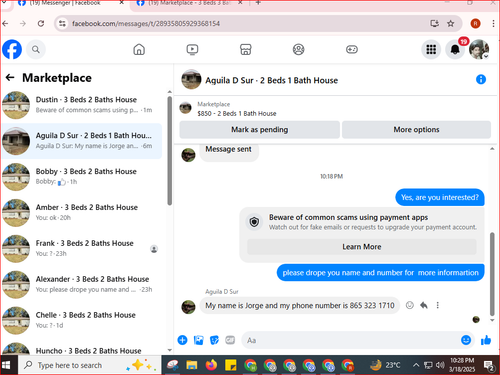The height and width of the screenshot is (375, 500).
Task: Click chat scrollbar up arrow
Action: (x=492, y=149)
